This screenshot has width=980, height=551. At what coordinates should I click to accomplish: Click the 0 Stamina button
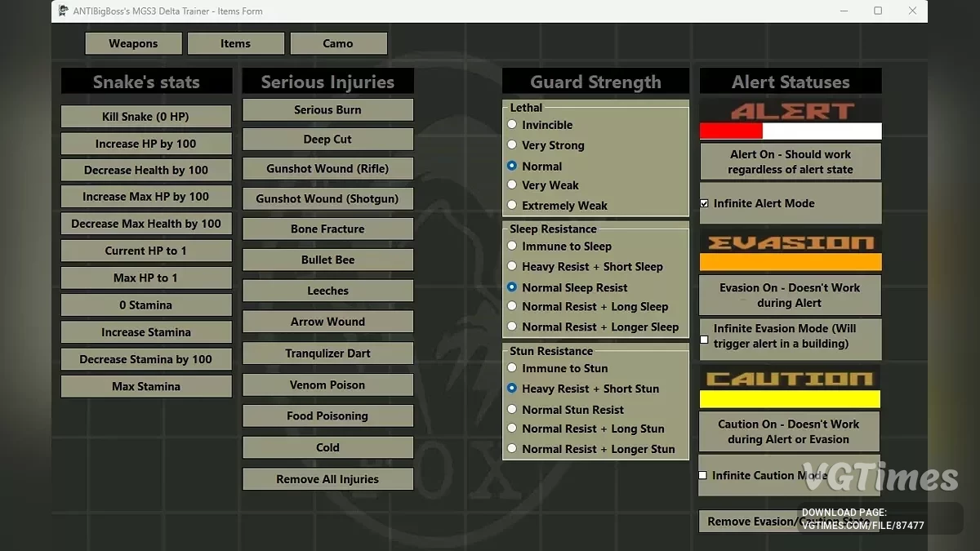(x=146, y=304)
